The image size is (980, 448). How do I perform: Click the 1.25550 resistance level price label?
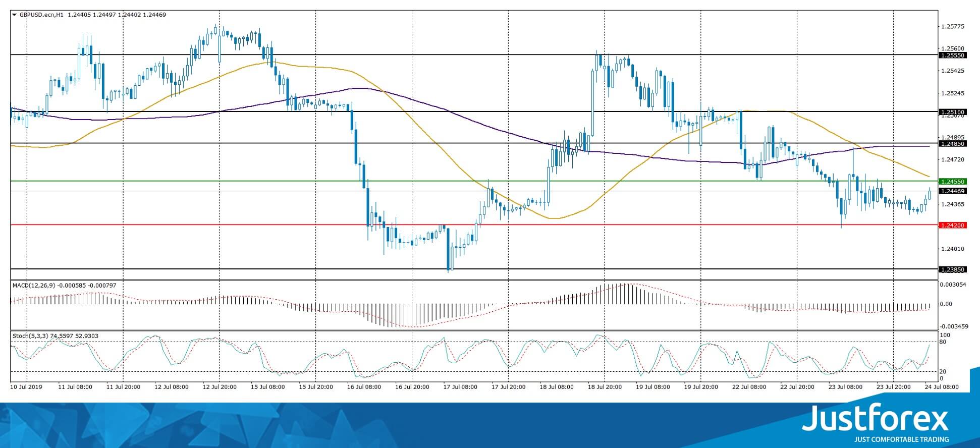pyautogui.click(x=952, y=55)
